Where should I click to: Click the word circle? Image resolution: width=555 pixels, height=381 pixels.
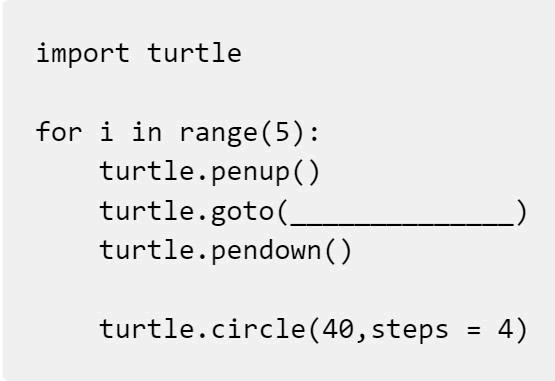(258, 329)
